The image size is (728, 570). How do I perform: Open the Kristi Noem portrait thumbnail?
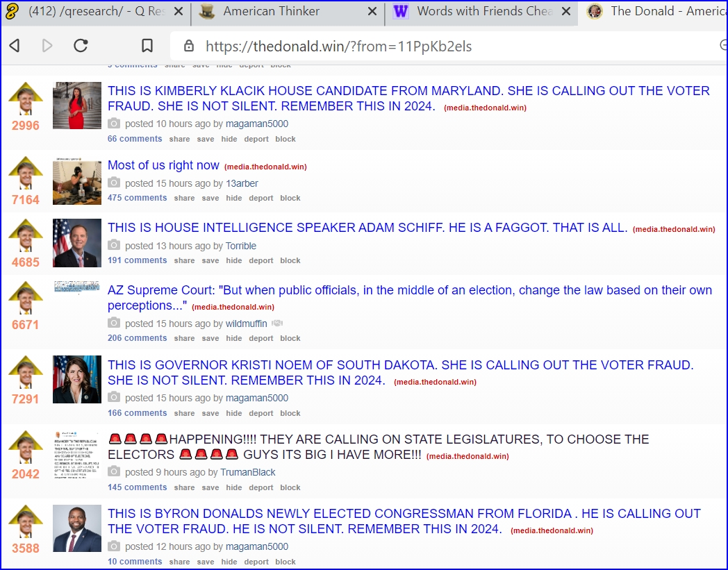(77, 379)
